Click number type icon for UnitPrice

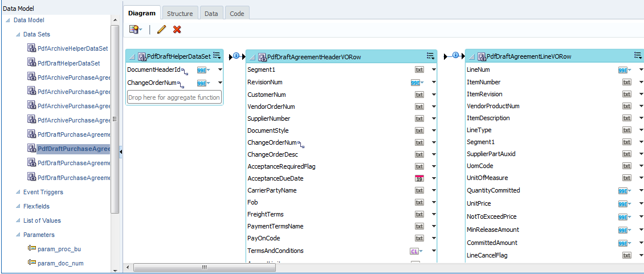(x=624, y=204)
